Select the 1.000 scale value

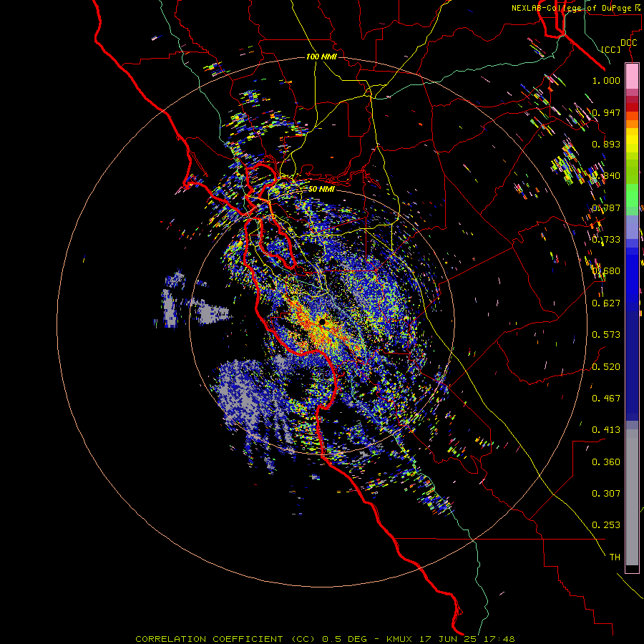[606, 80]
